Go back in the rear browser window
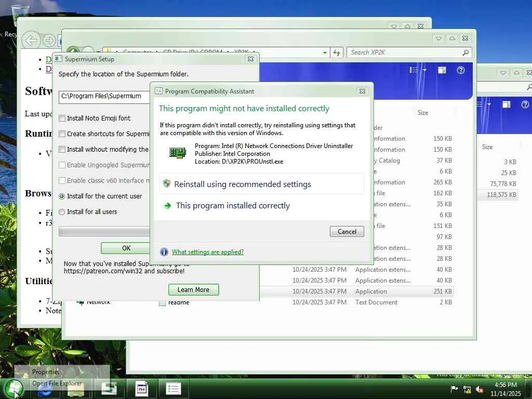The height and width of the screenshot is (399, 532). point(31,41)
